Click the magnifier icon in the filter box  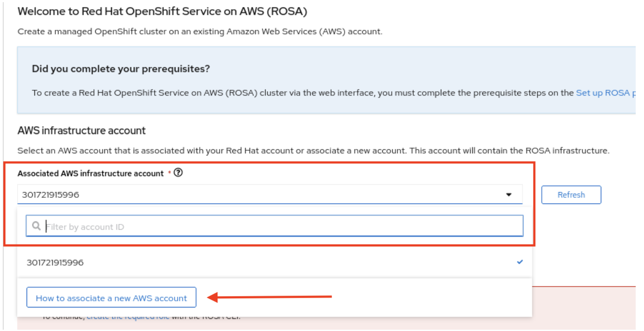[x=36, y=226]
